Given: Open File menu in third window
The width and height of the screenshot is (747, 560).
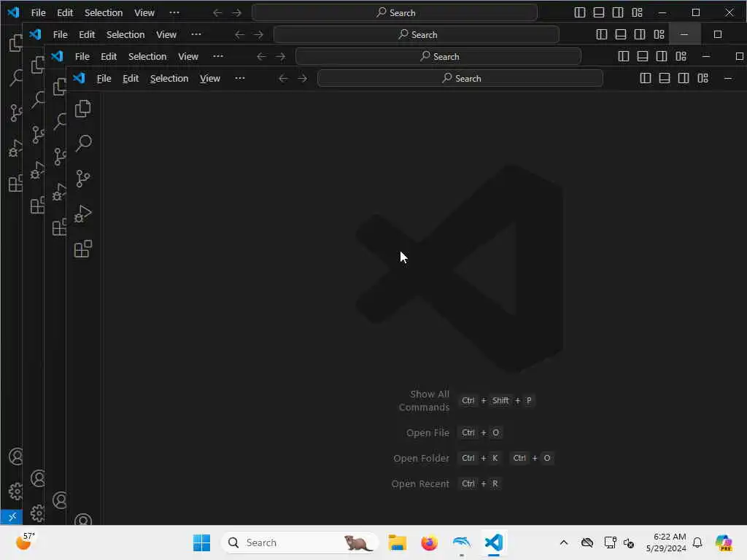Looking at the screenshot, I should (x=82, y=56).
